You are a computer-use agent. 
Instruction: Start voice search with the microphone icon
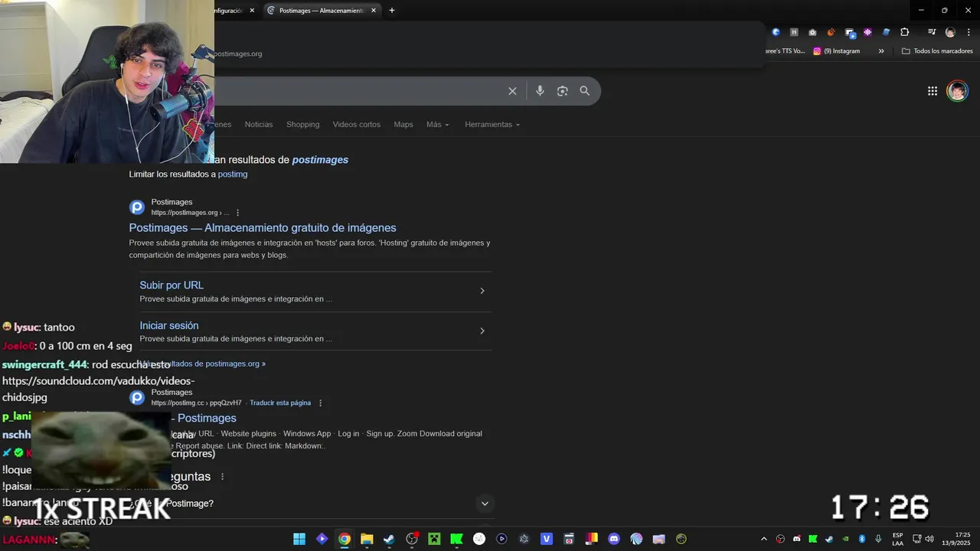point(540,91)
